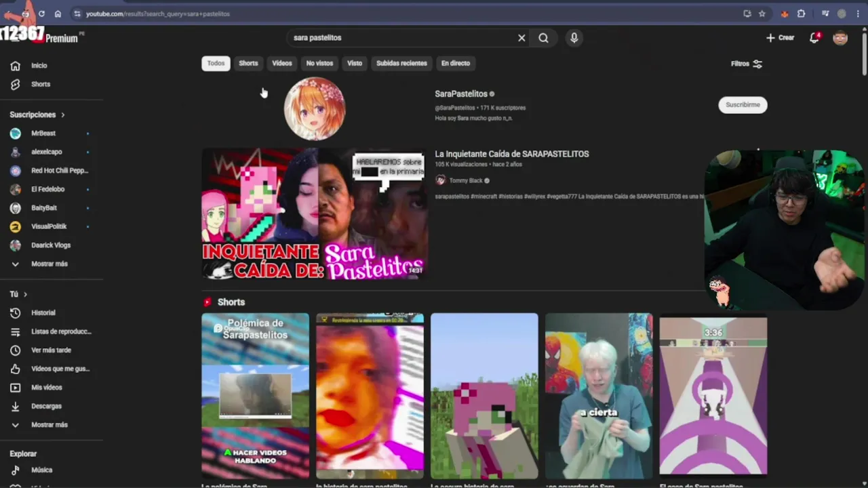Viewport: 868px width, 488px height.
Task: Open MrBeast channel avatar in subscriptions
Action: coord(15,134)
